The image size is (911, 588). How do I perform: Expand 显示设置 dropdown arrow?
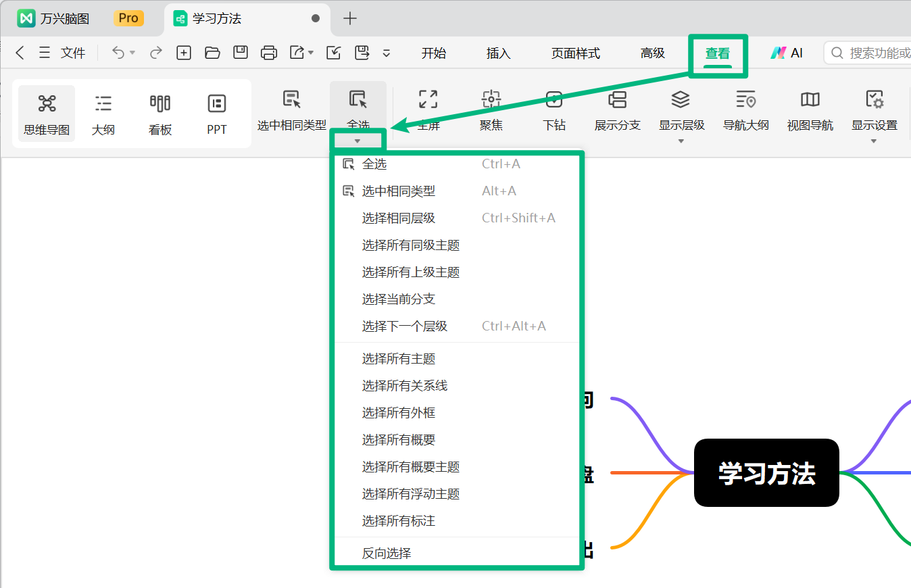(874, 141)
